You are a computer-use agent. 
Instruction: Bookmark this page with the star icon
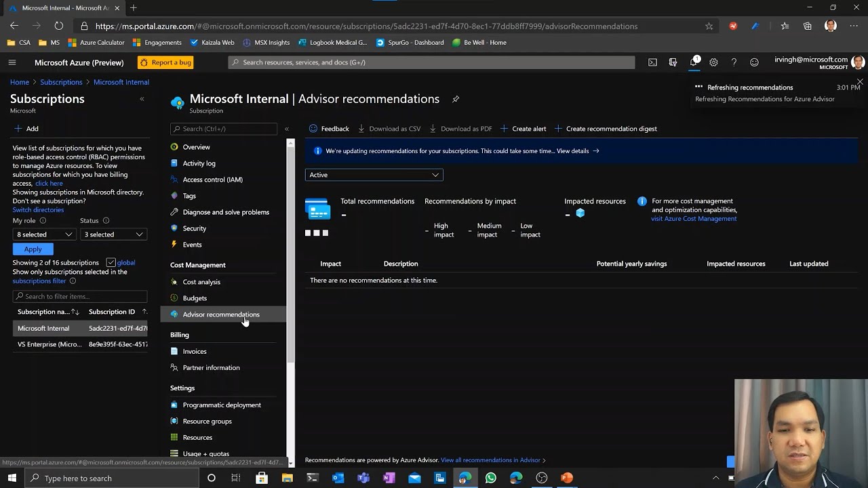coord(709,26)
